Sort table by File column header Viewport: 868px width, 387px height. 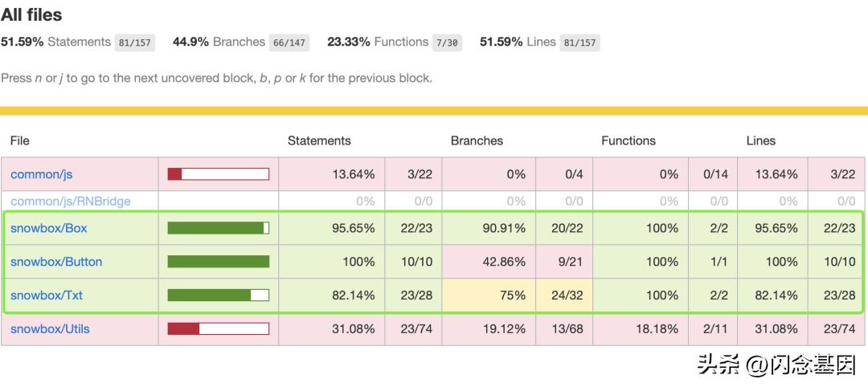tap(20, 141)
